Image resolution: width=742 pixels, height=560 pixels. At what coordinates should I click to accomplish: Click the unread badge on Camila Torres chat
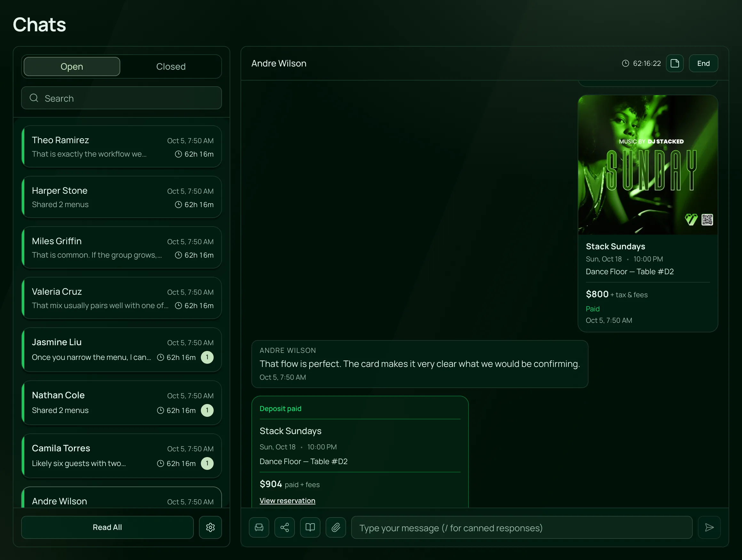pyautogui.click(x=207, y=463)
